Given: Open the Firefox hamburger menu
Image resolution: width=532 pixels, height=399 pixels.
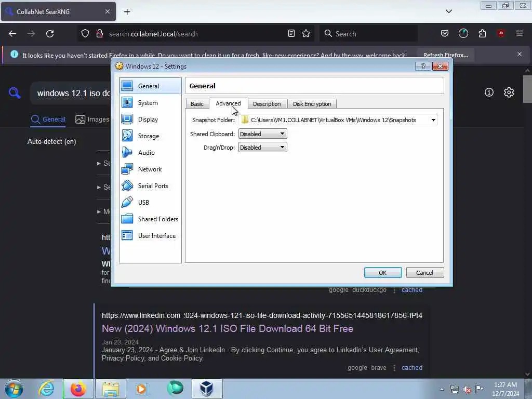Looking at the screenshot, I should coord(520,33).
